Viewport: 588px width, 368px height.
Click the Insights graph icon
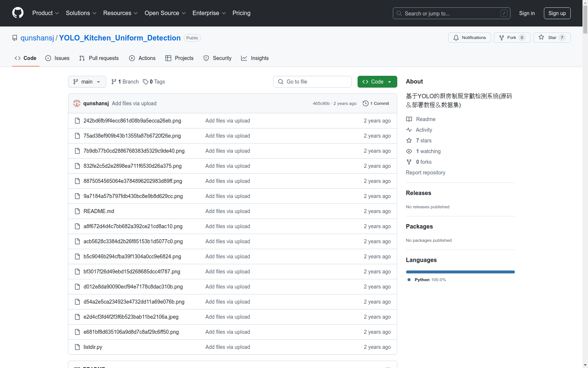pos(244,58)
